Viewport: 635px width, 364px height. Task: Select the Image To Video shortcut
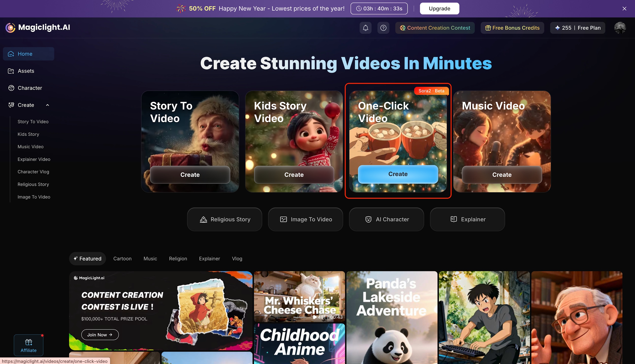pyautogui.click(x=305, y=219)
